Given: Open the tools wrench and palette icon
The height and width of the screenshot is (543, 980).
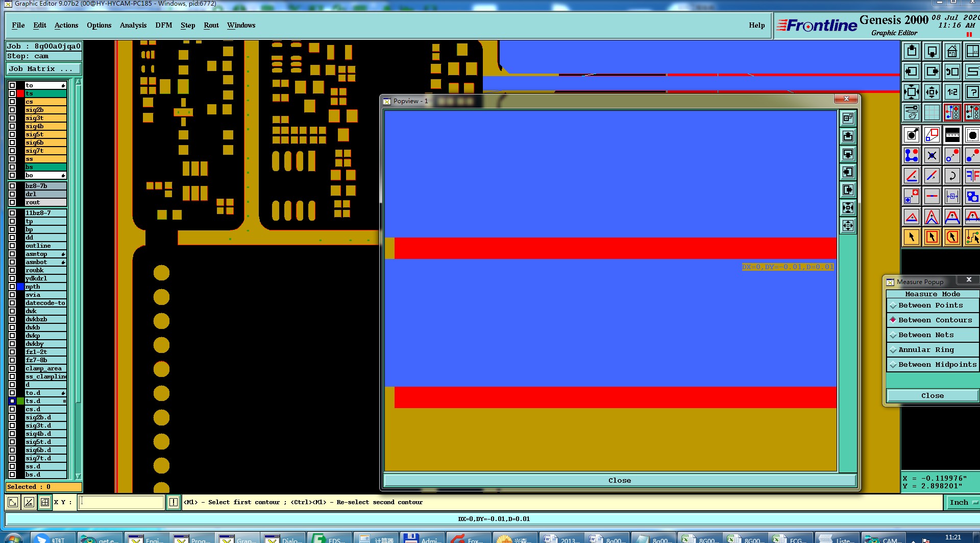Looking at the screenshot, I should tap(912, 112).
